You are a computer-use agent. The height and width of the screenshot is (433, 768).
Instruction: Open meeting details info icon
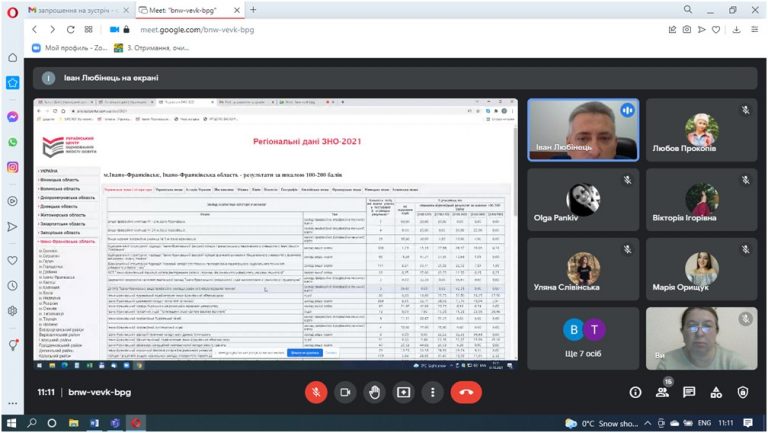[635, 392]
